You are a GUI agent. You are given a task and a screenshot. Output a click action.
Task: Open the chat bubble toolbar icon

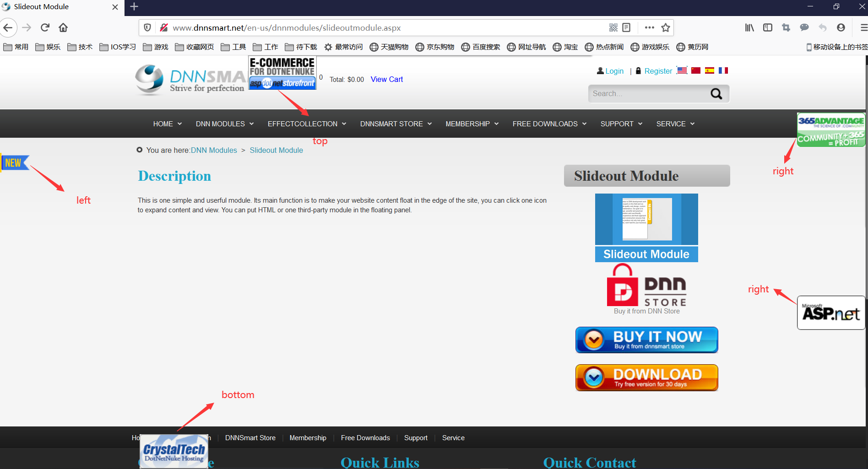click(x=804, y=27)
